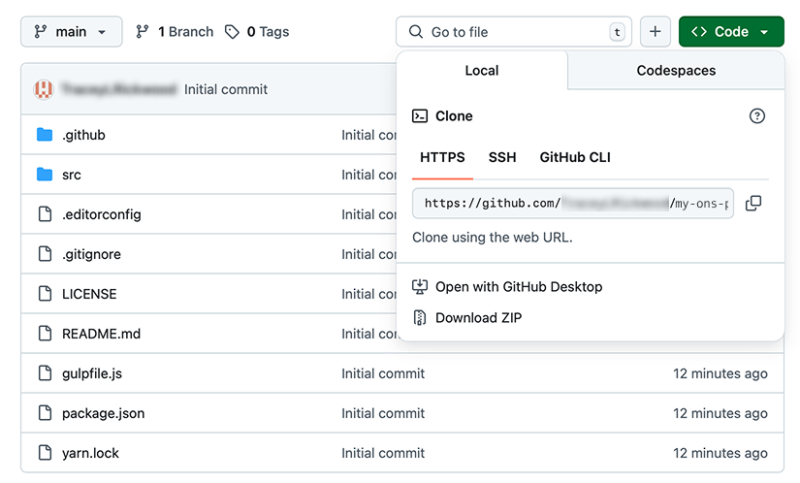
Task: Click the commit author avatar
Action: click(44, 89)
